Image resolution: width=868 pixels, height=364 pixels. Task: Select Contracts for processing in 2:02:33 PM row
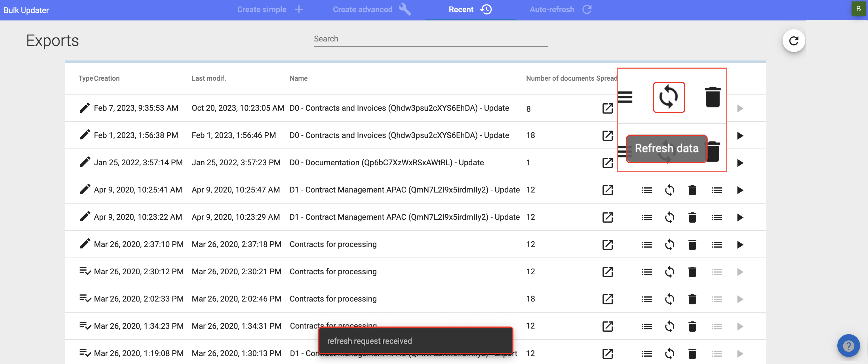333,299
